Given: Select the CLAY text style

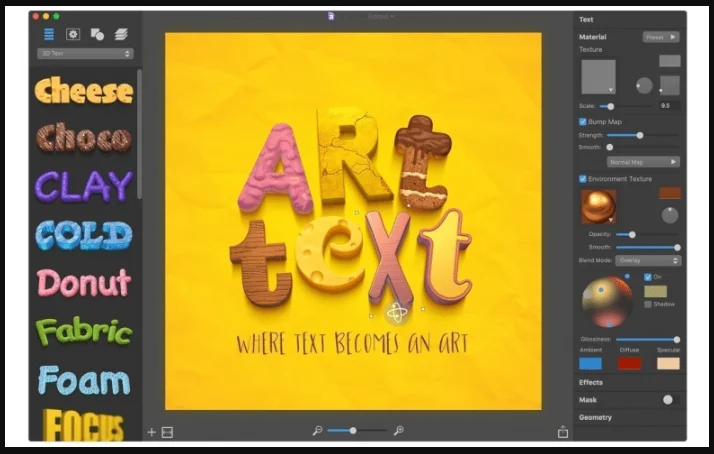Looking at the screenshot, I should click(84, 186).
